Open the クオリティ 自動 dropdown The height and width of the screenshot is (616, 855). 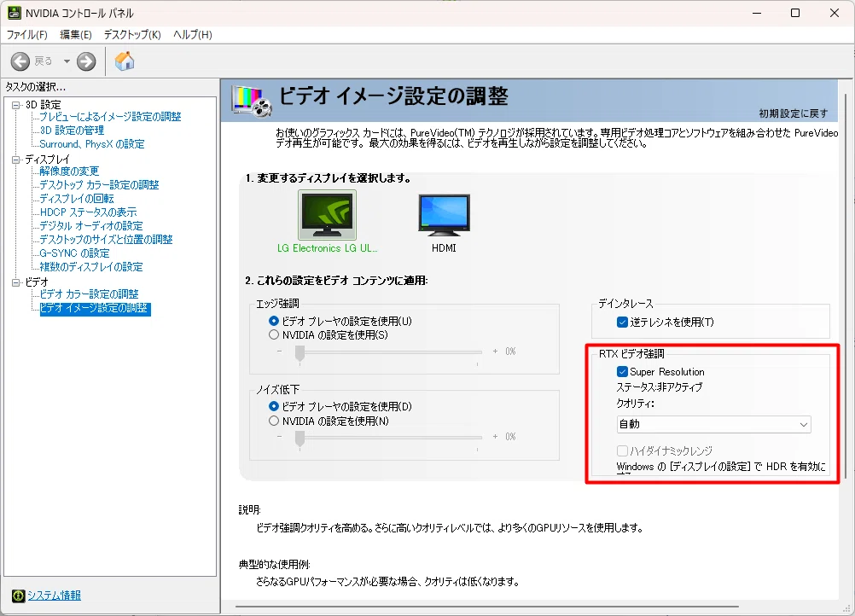pos(713,424)
